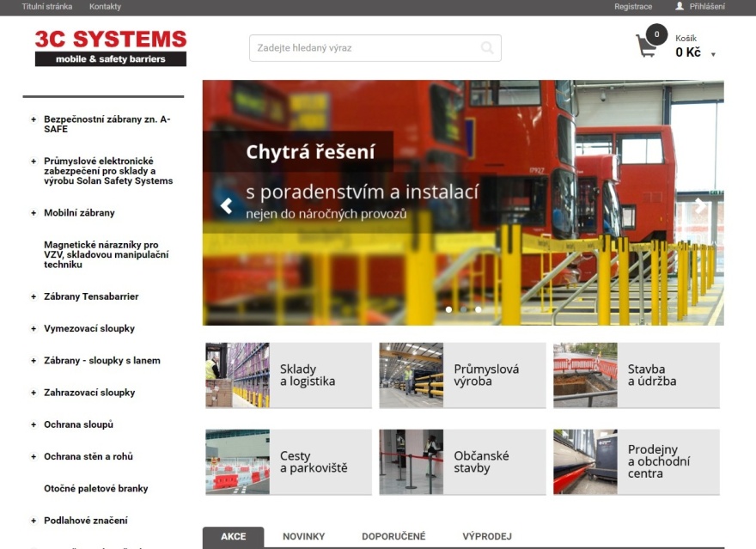Click Přihlášení link text
Image resolution: width=756 pixels, height=549 pixels.
[x=707, y=6]
